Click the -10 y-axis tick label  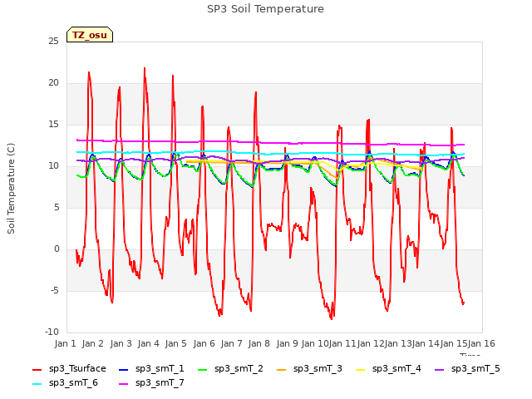point(52,332)
